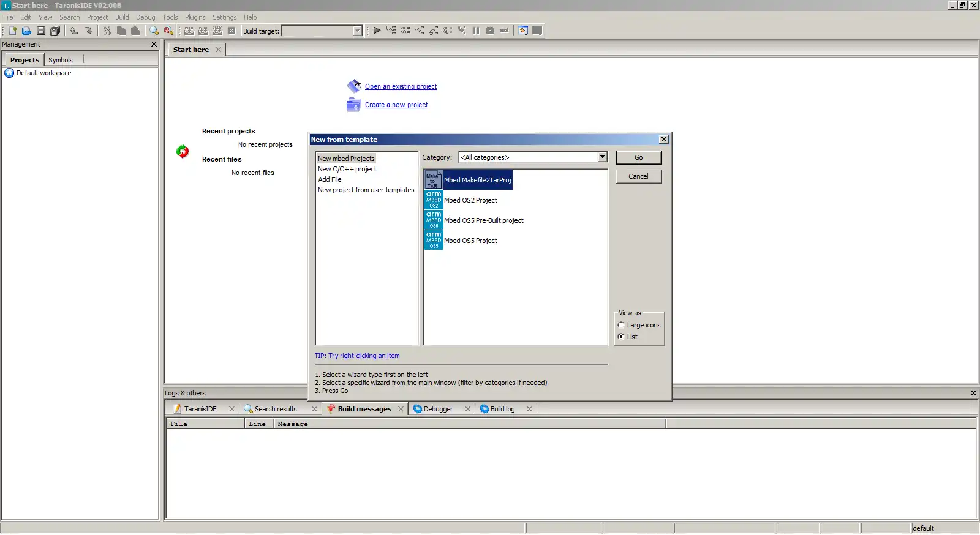
Task: Open the Search menu
Action: [70, 17]
